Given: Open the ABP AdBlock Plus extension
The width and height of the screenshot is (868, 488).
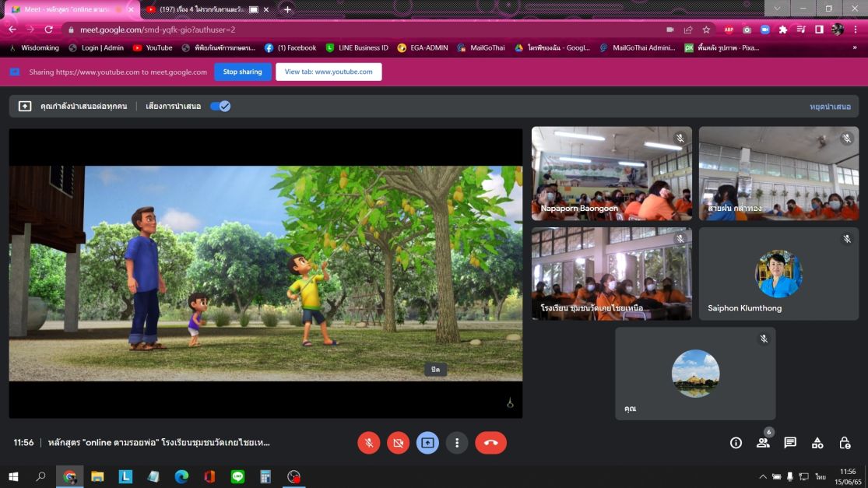Looking at the screenshot, I should coord(729,30).
